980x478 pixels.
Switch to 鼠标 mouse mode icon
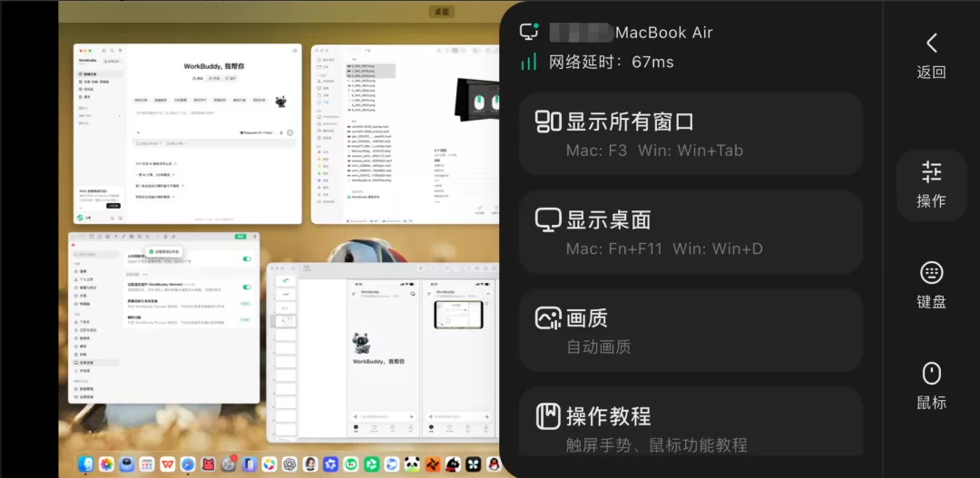931,374
